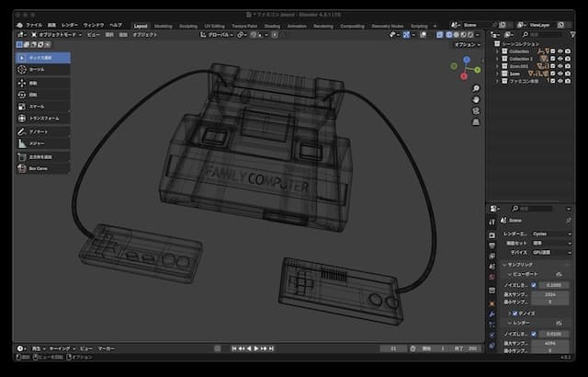Select the Box Select tool (ボックス選択)
The height and width of the screenshot is (377, 588).
43,58
